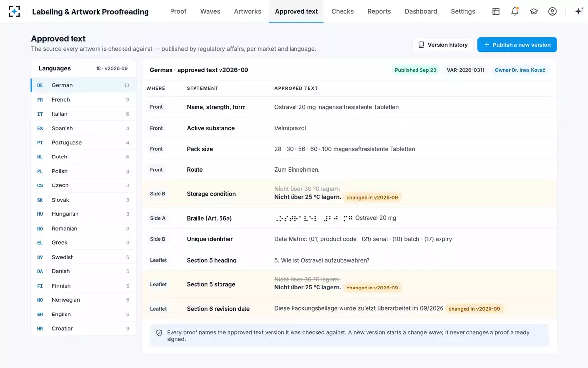Click the changed badge in Section 6 revision date row
Screen dimensions: 588x368
coord(474,309)
